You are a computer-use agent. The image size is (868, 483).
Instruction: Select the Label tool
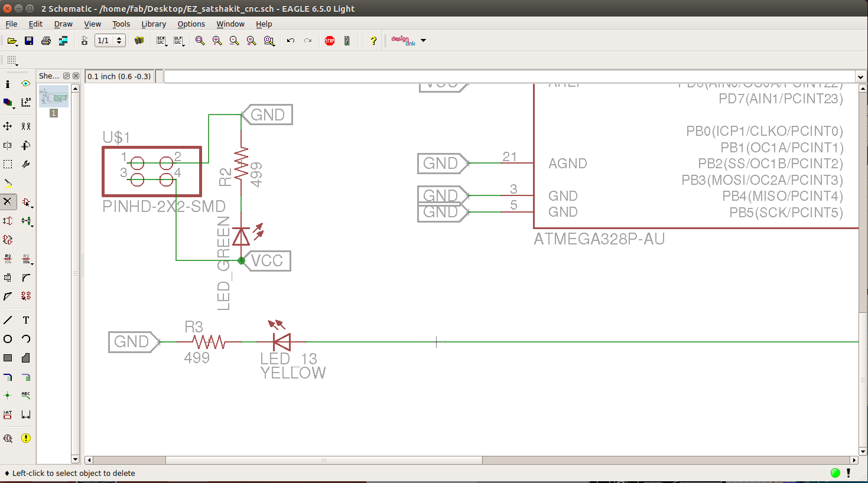coord(25,396)
